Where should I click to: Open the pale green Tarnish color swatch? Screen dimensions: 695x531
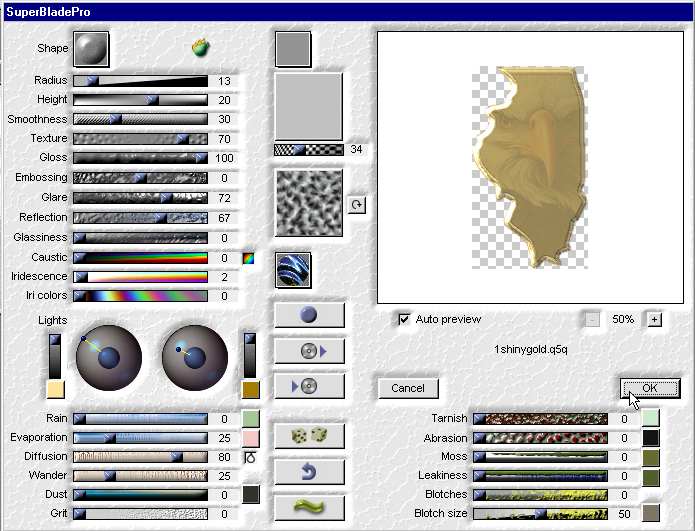point(651,418)
